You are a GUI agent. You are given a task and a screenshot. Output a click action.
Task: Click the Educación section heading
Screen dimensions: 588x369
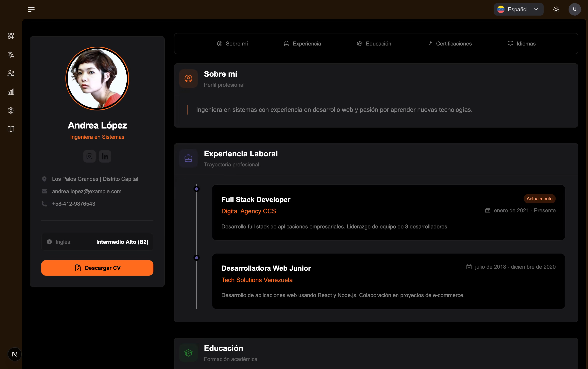click(x=223, y=348)
